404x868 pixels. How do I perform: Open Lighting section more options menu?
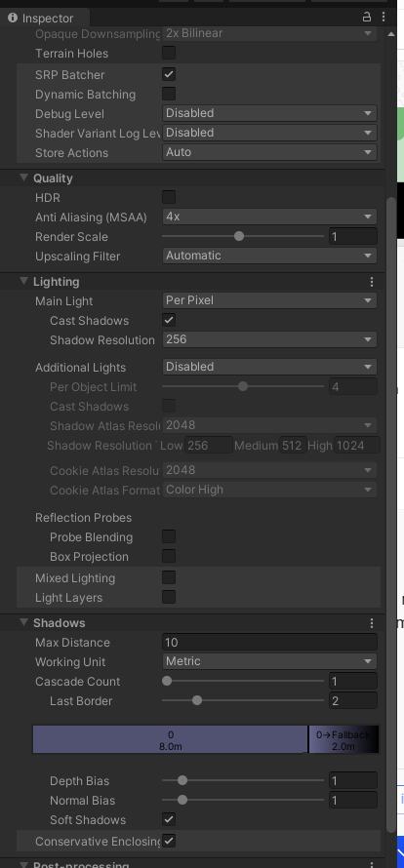coord(372,282)
